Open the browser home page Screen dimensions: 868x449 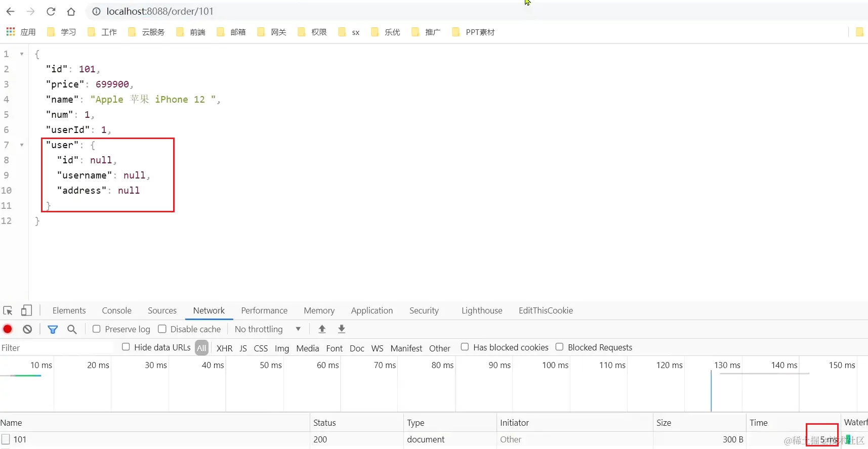click(x=71, y=11)
